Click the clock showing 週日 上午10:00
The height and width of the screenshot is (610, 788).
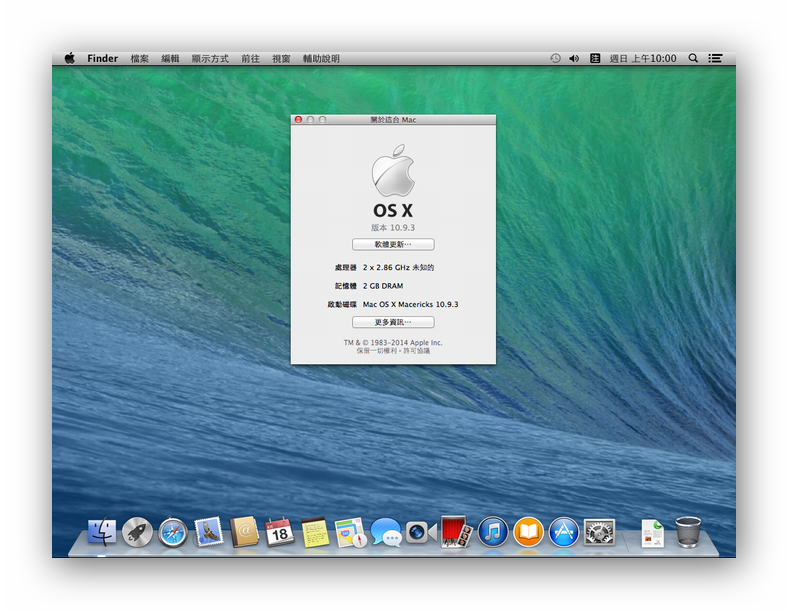[x=643, y=59]
